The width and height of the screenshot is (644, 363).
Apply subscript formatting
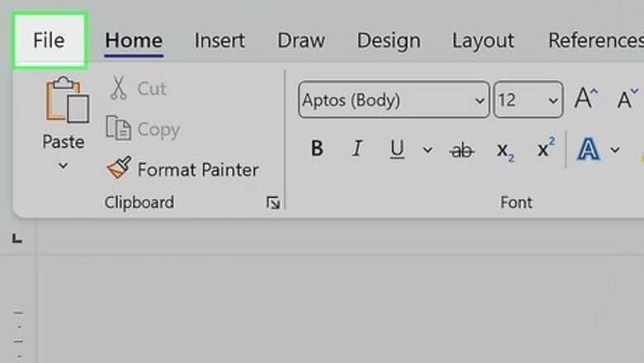coord(505,149)
